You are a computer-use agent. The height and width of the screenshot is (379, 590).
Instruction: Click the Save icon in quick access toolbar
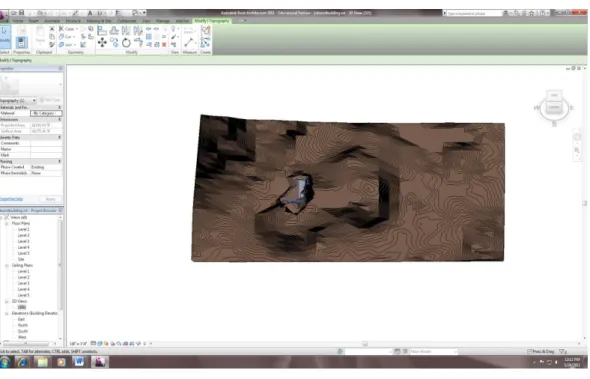coord(21,13)
